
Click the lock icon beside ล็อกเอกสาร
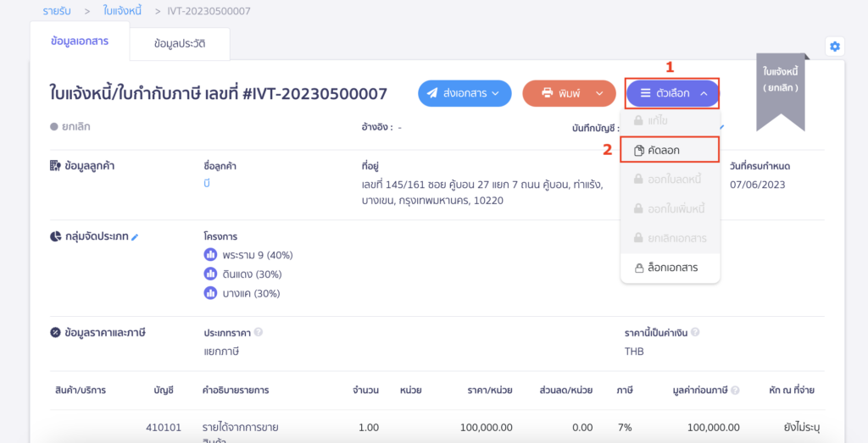coord(639,269)
